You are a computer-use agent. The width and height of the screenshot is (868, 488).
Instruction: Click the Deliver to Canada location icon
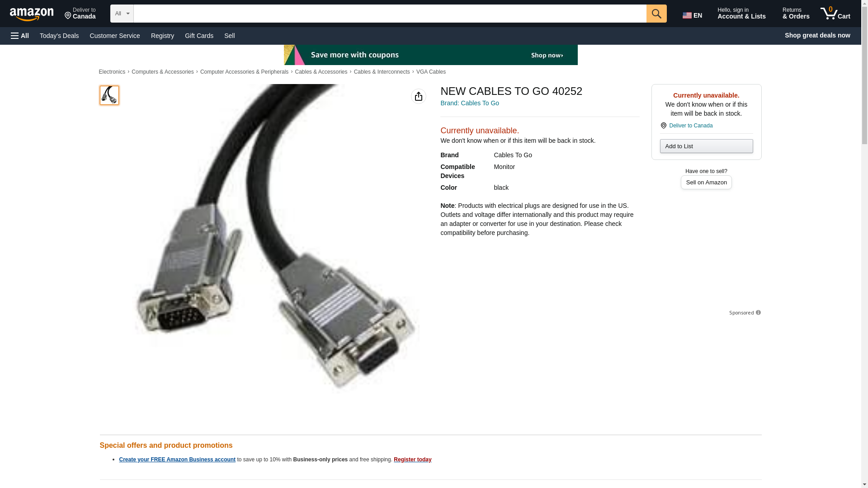(663, 126)
